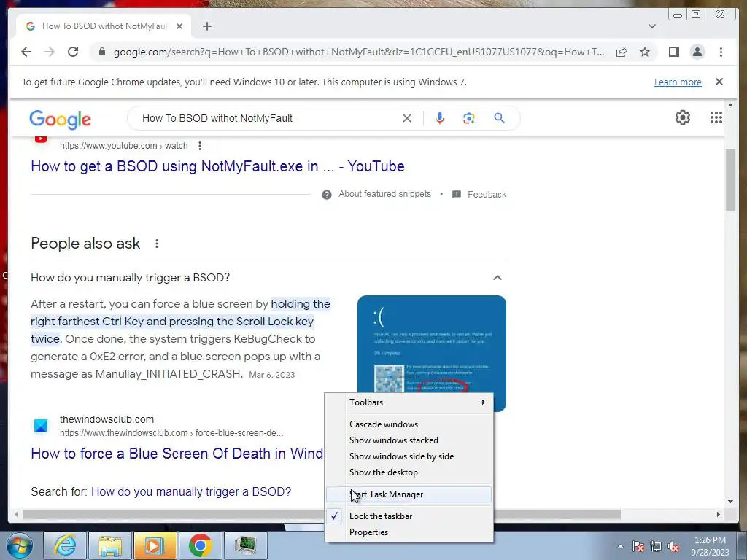This screenshot has height=560, width=747.
Task: Submit search with the magnifier icon
Action: click(x=499, y=118)
